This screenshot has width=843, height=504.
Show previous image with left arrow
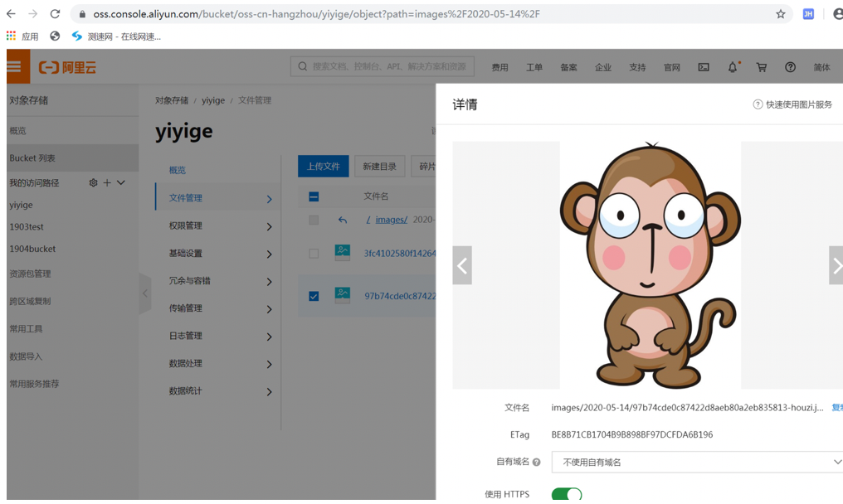pyautogui.click(x=462, y=265)
